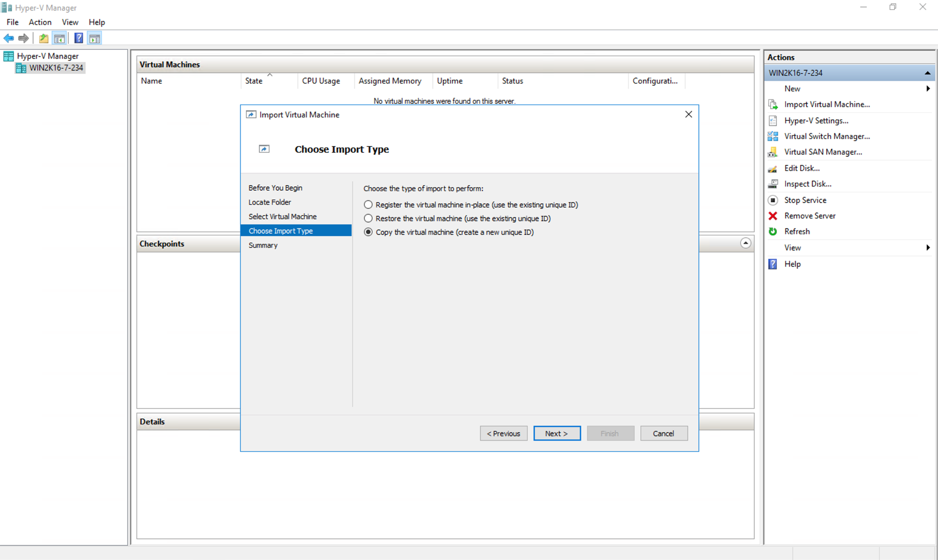
Task: Select WIN2K16-7-234 in the console tree
Action: click(56, 68)
